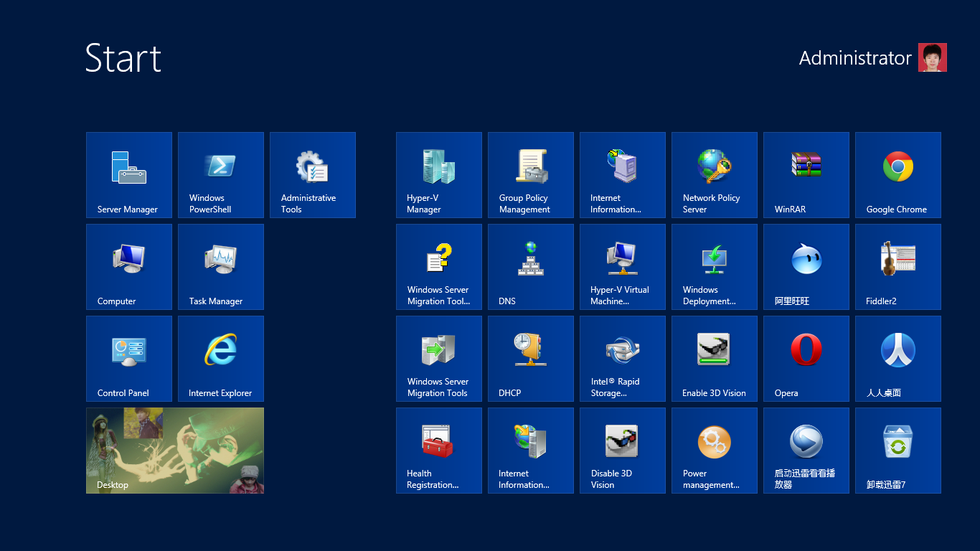Open Internet Information tile beside Health Registration
The height and width of the screenshot is (551, 980).
tap(531, 451)
